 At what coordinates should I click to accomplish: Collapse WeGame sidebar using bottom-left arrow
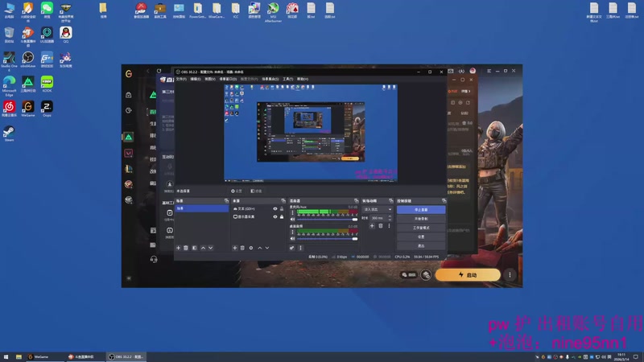point(129,278)
